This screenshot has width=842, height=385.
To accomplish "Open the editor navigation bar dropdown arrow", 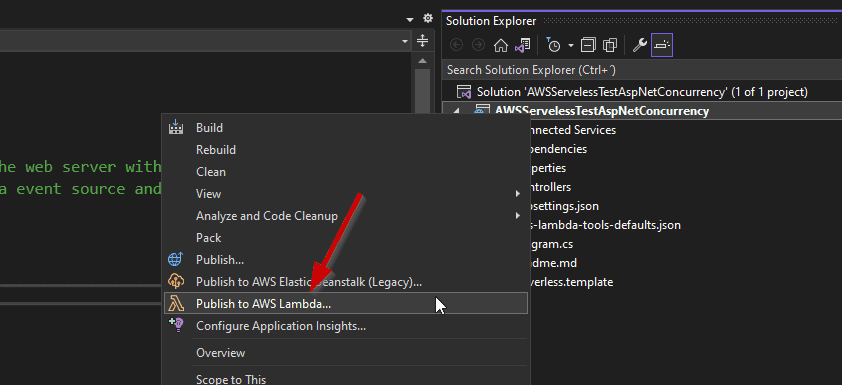I will coord(405,41).
